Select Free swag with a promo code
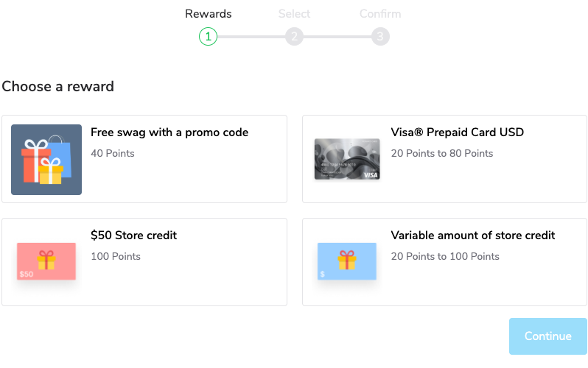Viewport: 588px width, 368px height. 169,132
